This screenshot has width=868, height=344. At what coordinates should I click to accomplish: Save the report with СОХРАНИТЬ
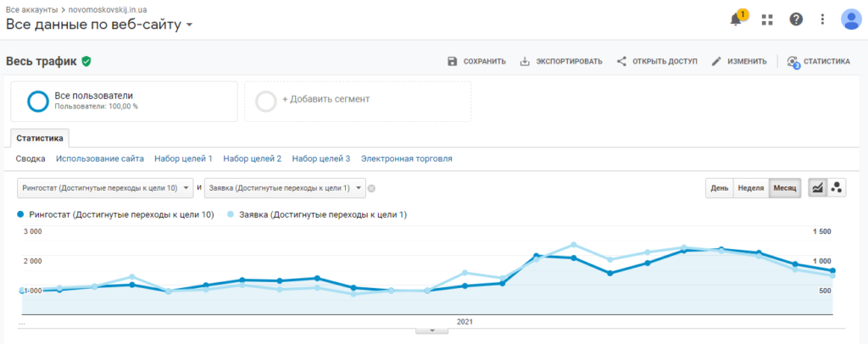pos(476,61)
